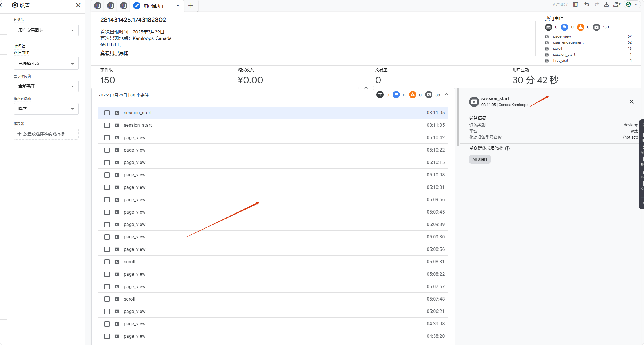Image resolution: width=644 pixels, height=345 pixels.
Task: Open the 查看用户属性 link
Action: pos(114,53)
